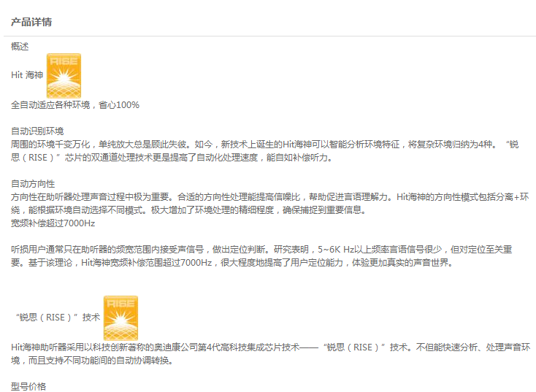Click the RISE logo beside Hit 海神
The width and height of the screenshot is (536, 392).
(x=64, y=76)
